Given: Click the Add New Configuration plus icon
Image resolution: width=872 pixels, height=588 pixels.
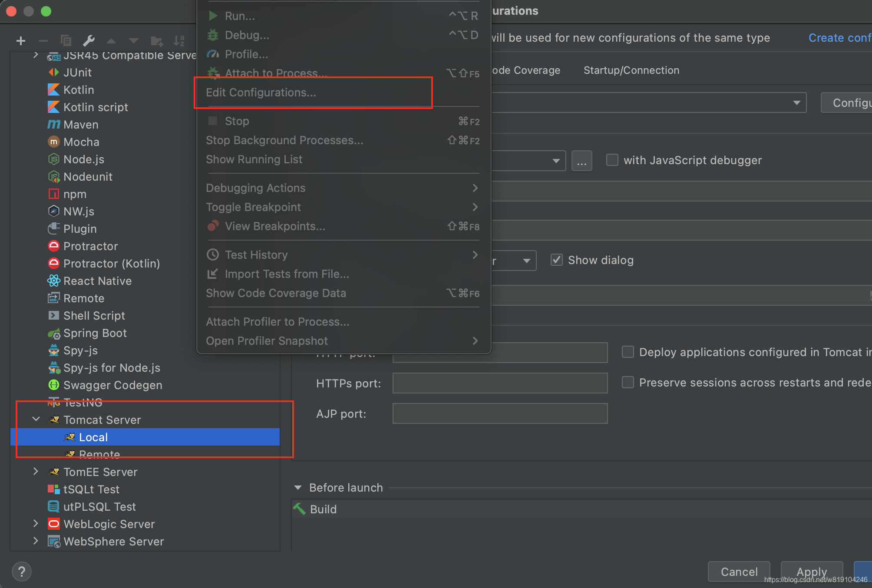Looking at the screenshot, I should 20,41.
